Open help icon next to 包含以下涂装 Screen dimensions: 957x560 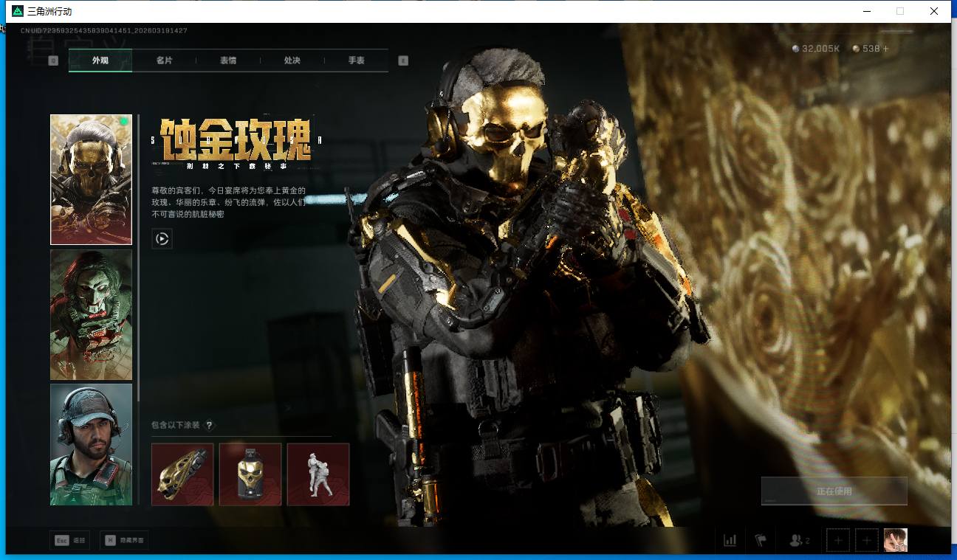(x=209, y=425)
